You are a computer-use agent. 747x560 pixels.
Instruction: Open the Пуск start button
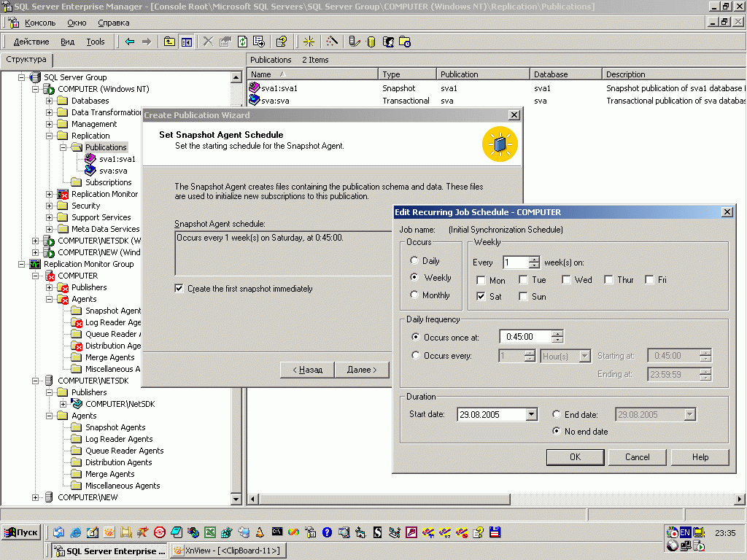21,532
